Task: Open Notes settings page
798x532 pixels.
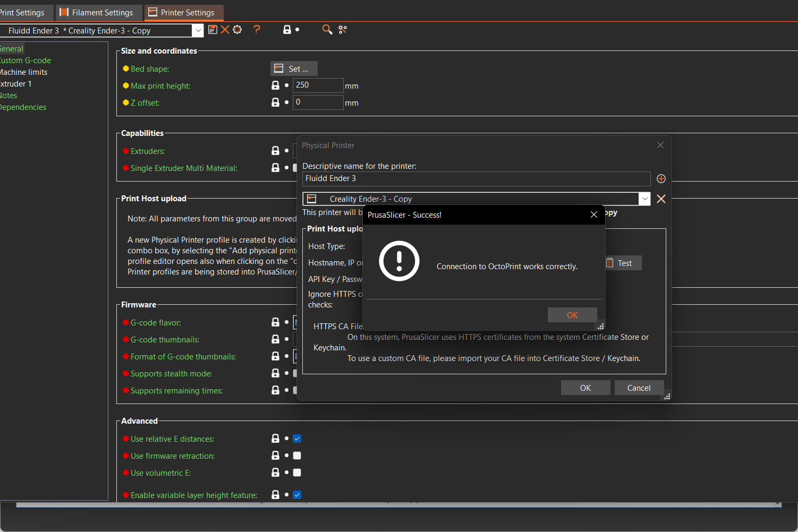Action: (x=9, y=96)
